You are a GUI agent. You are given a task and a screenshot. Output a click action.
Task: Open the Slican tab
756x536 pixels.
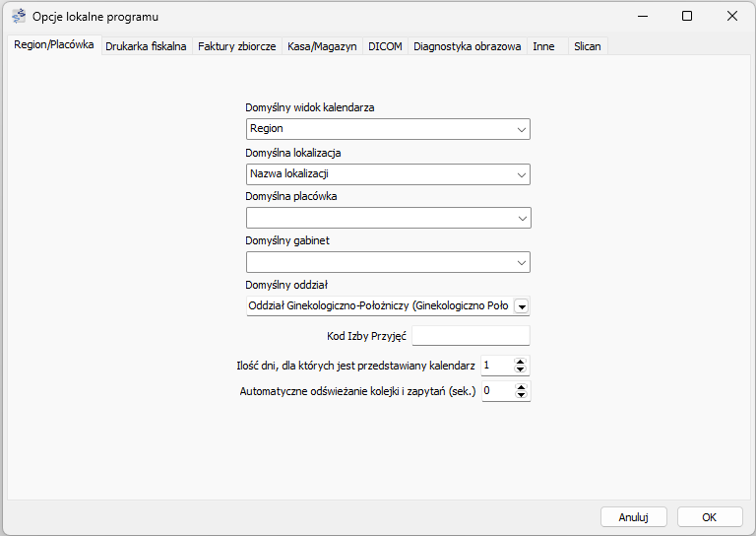pyautogui.click(x=587, y=46)
